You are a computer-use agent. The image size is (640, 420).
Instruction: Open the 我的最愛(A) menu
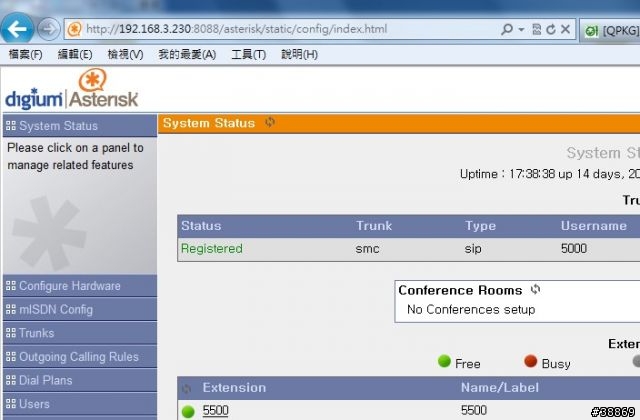point(187,54)
